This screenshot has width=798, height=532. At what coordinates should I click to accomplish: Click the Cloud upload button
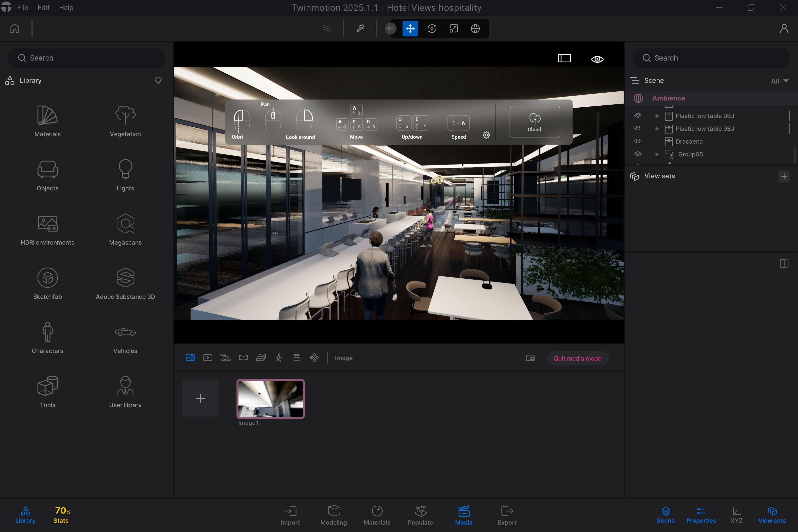point(534,122)
